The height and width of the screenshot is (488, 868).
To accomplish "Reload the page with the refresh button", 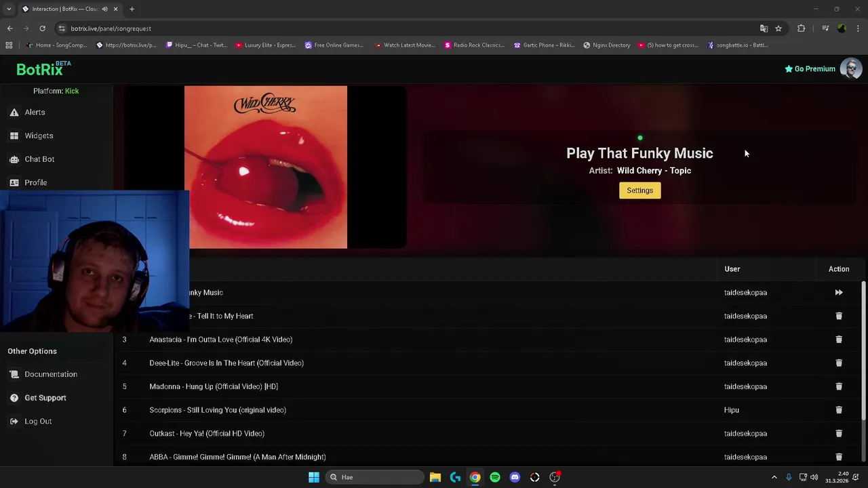I will (42, 28).
